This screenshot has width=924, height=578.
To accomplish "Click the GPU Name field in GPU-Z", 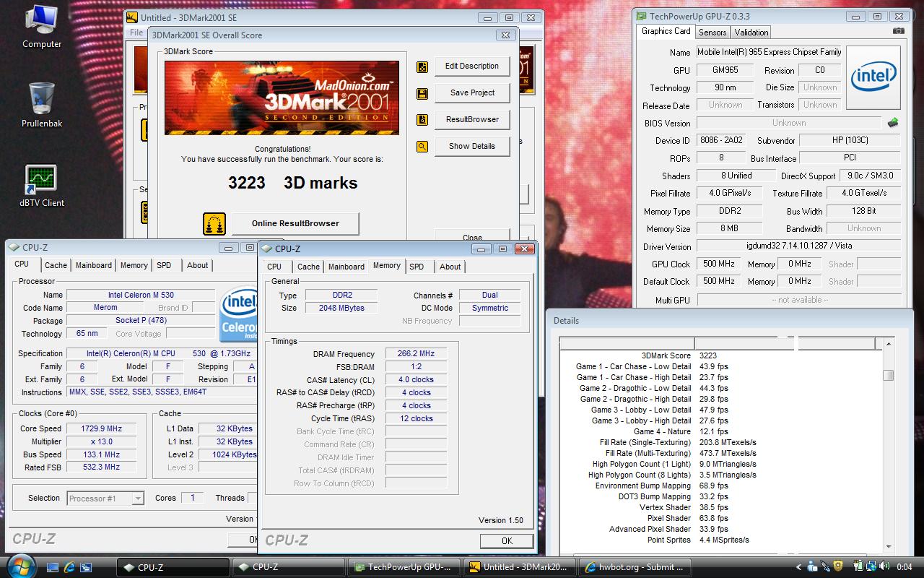I will click(769, 52).
